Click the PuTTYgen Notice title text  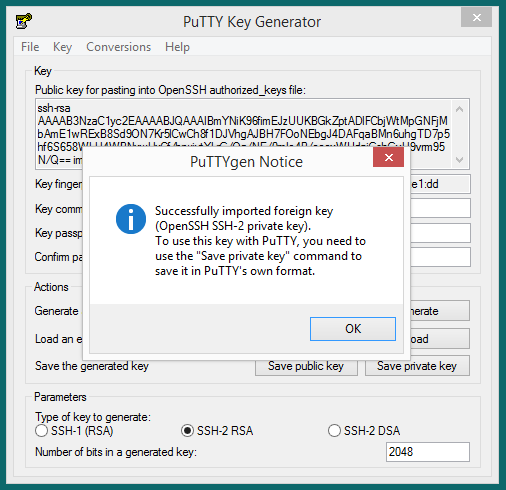pos(246,162)
